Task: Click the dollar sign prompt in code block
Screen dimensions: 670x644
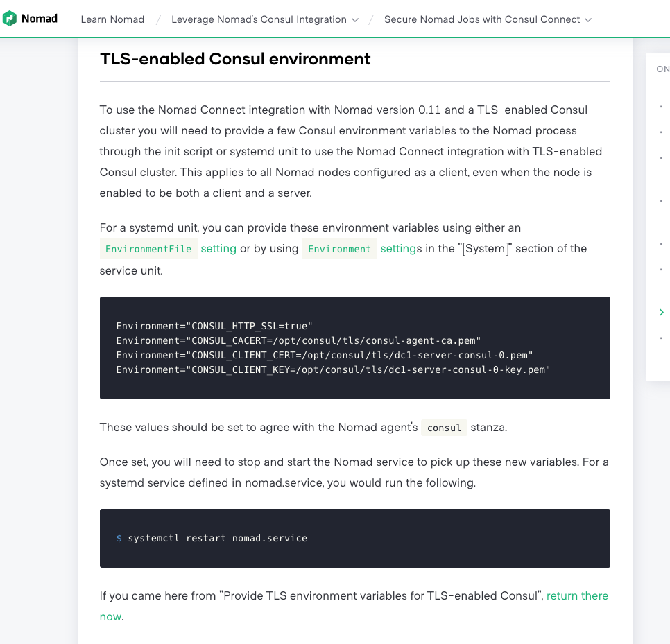Action: (x=119, y=539)
